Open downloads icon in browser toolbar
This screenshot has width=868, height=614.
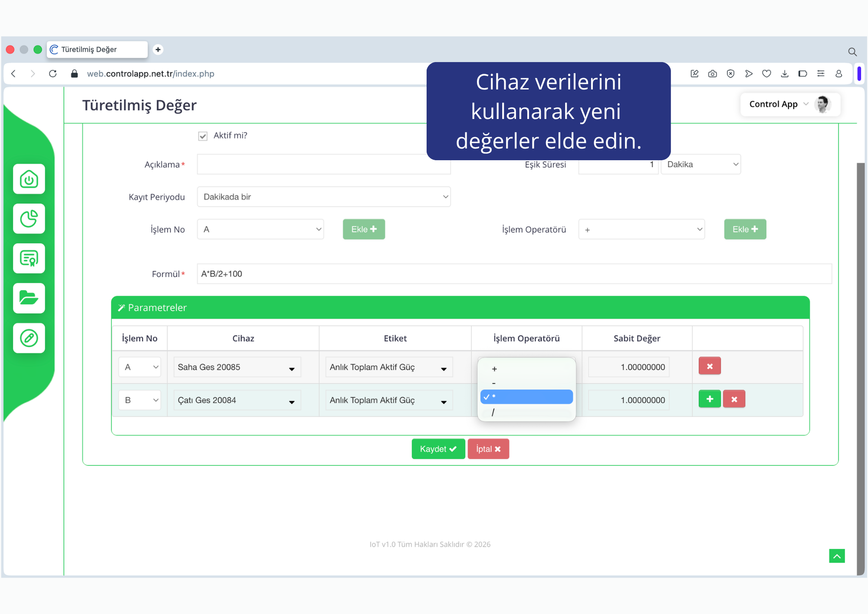(785, 74)
